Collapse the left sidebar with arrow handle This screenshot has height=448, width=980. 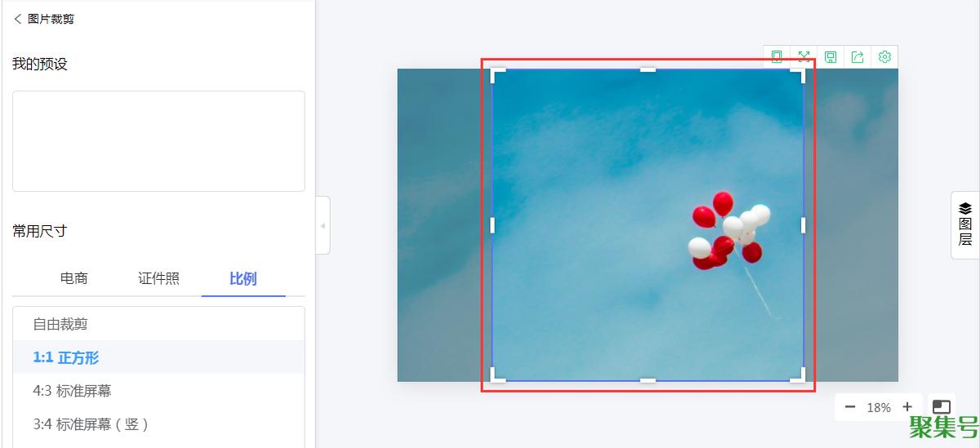point(323,225)
